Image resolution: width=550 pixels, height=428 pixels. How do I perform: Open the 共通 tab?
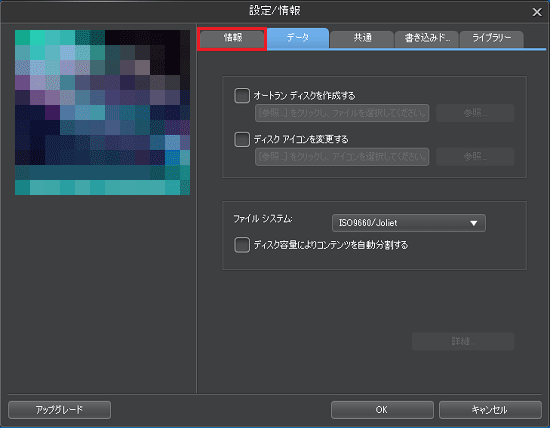tap(362, 39)
